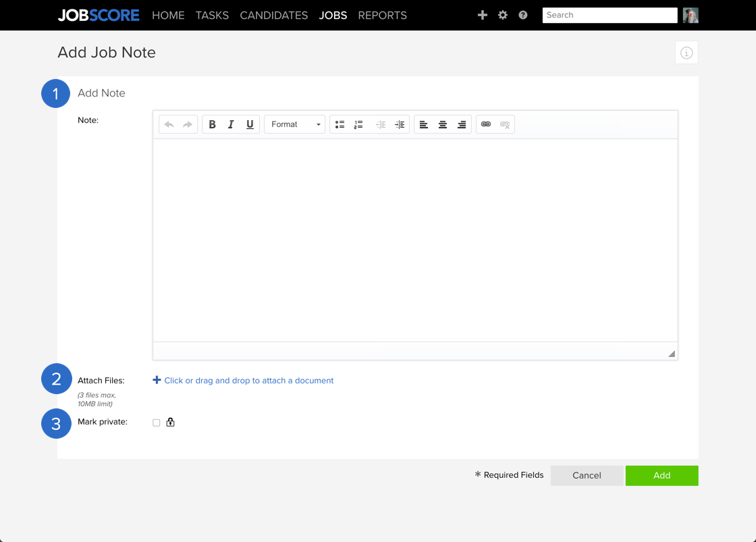Open the settings gear menu
Screen dimensions: 756x542
(503, 15)
